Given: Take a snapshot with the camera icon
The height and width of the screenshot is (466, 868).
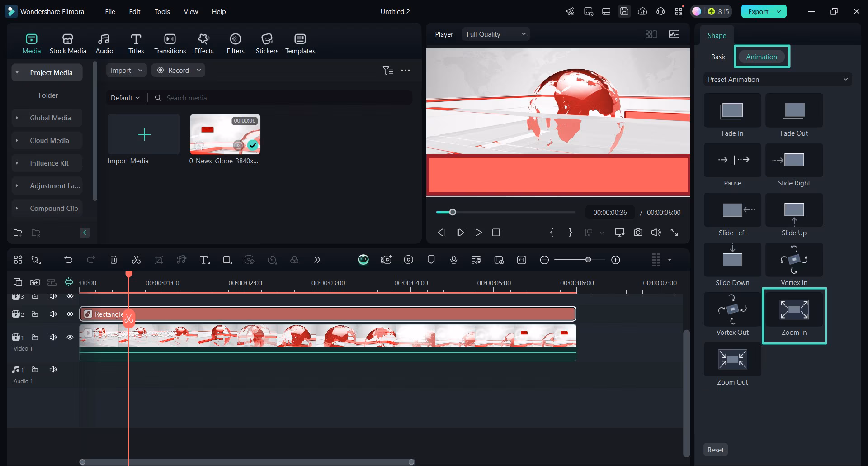Looking at the screenshot, I should [x=637, y=233].
